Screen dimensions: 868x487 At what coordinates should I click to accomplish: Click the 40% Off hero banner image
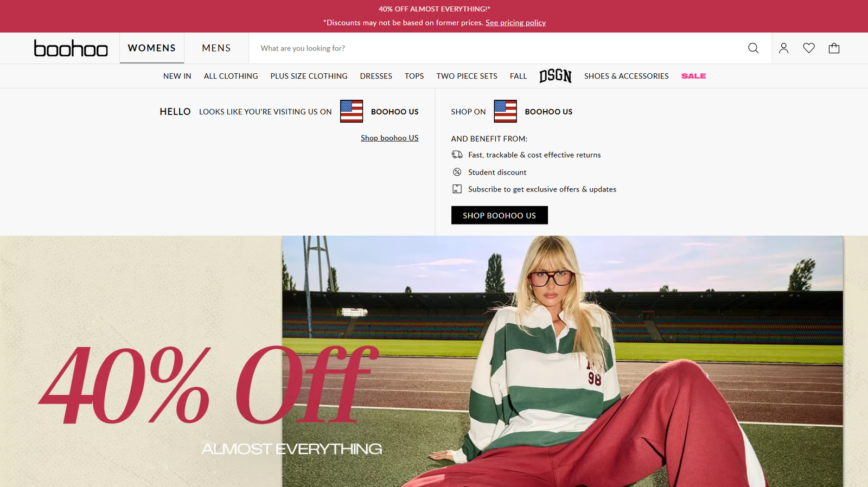pos(434,361)
